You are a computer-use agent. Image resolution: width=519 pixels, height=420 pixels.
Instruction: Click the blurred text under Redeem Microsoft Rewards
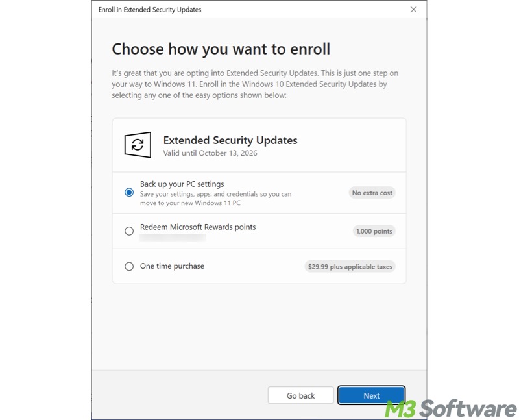pyautogui.click(x=173, y=238)
